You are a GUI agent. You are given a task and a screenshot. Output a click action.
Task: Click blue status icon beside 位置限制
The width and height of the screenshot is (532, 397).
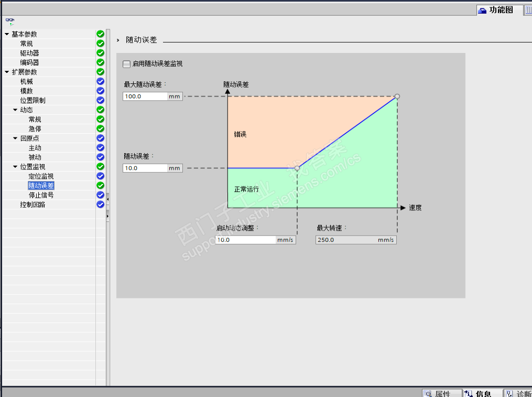click(101, 100)
